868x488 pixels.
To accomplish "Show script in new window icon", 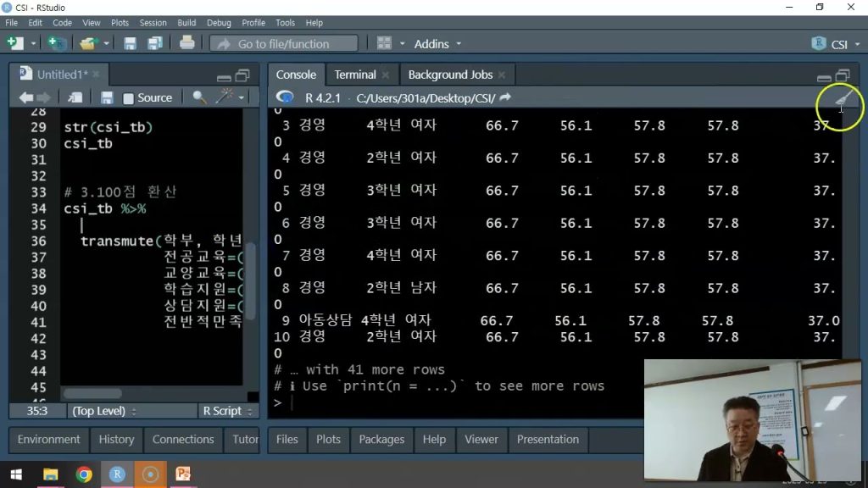I will click(75, 97).
